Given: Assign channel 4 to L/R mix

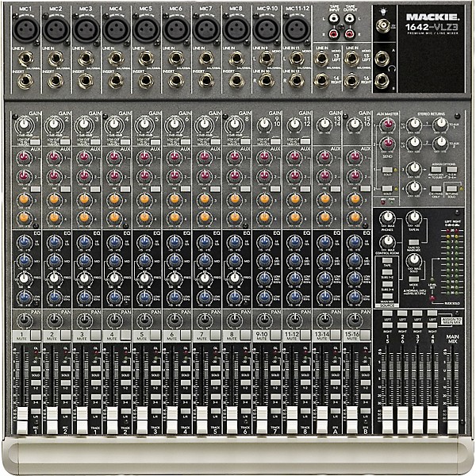Looking at the screenshot, I should [x=125, y=411].
